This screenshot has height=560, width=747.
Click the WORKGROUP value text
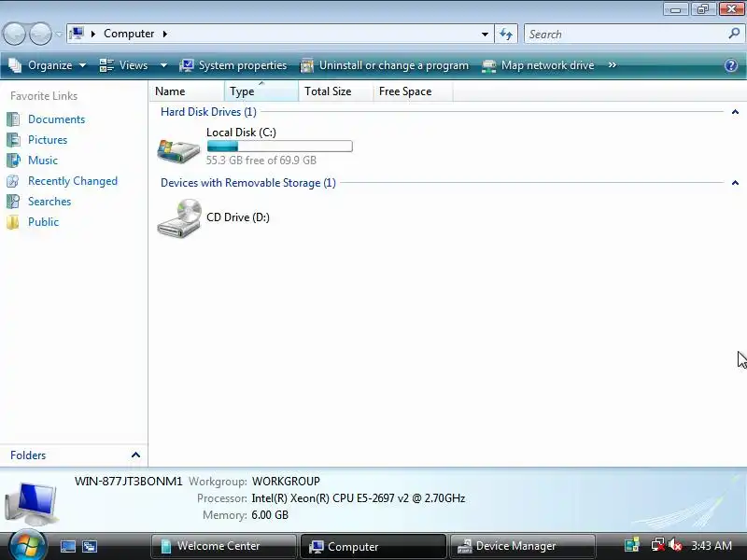pyautogui.click(x=286, y=482)
